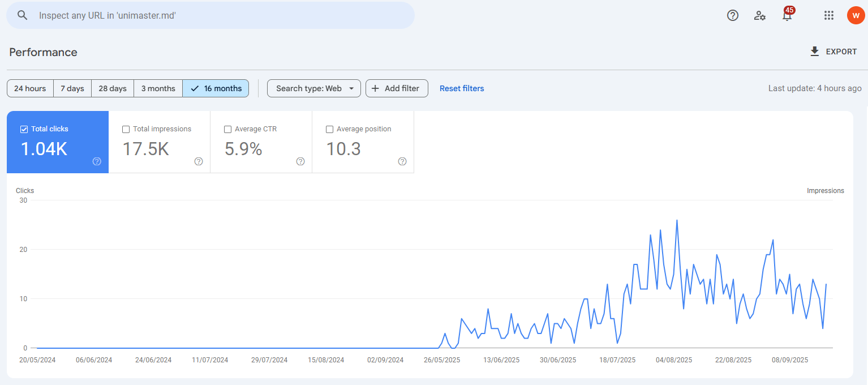Open the Help question mark icon
This screenshot has height=385, width=868.
[x=733, y=15]
